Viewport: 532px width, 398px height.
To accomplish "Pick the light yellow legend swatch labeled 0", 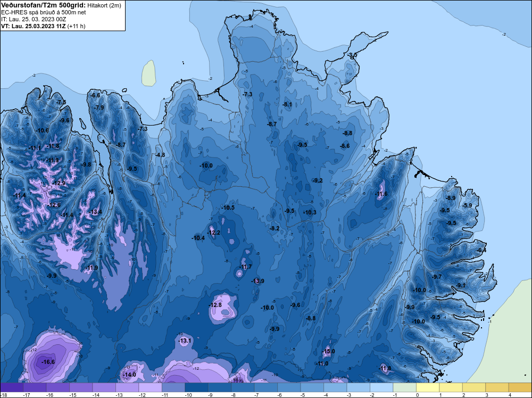I will coord(428,387).
